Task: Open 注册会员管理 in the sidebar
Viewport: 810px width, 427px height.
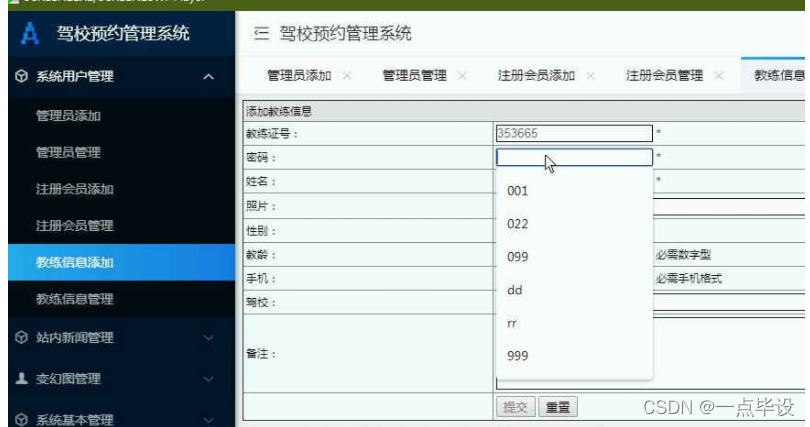Action: pyautogui.click(x=75, y=226)
